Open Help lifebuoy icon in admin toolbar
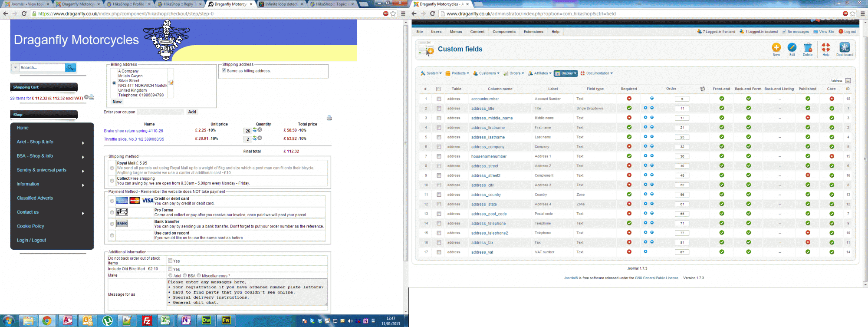This screenshot has height=327, width=868. point(826,49)
